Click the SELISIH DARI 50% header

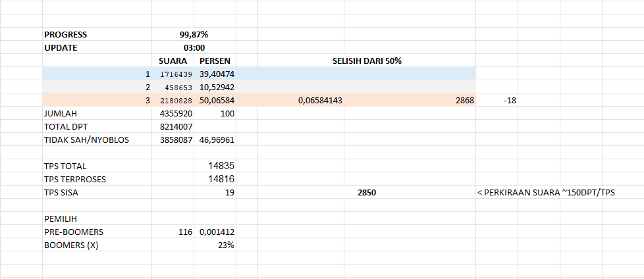click(367, 61)
